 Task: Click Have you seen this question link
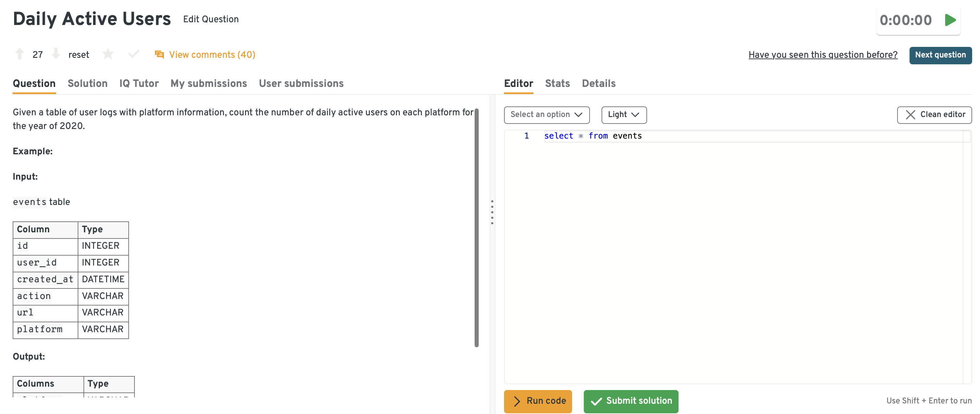[823, 55]
